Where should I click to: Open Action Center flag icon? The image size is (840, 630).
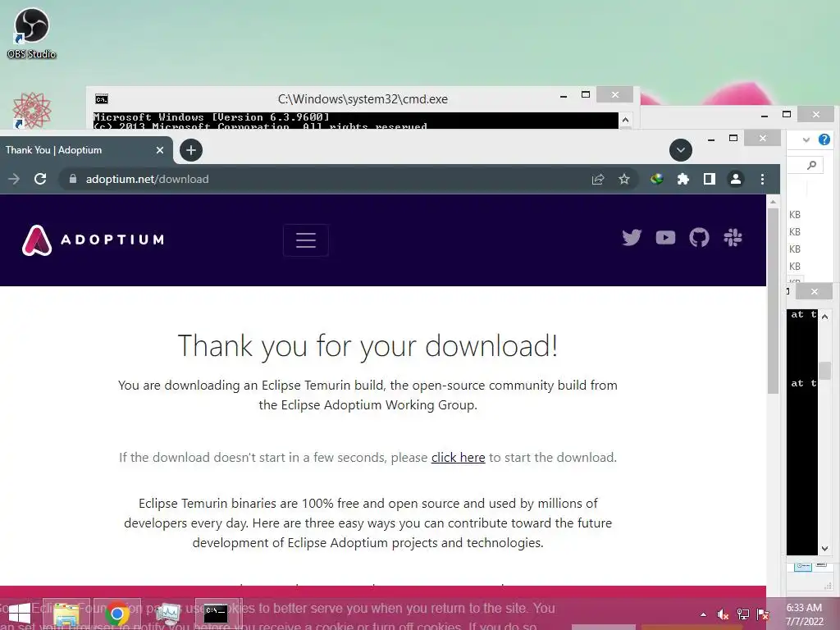(x=763, y=614)
